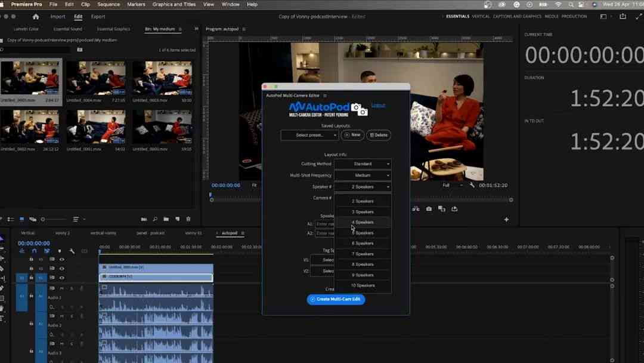The height and width of the screenshot is (363, 644).
Task: Open the Export page
Action: point(98,17)
